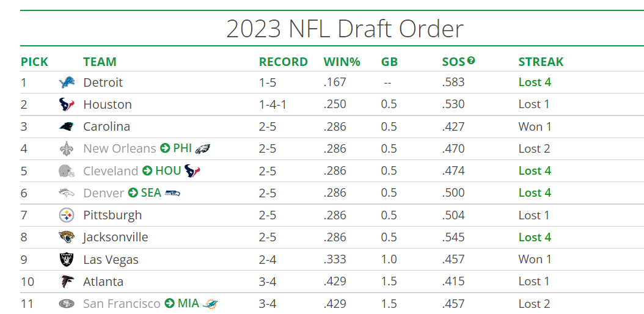
Task: Click the RECORD column header
Action: (283, 62)
